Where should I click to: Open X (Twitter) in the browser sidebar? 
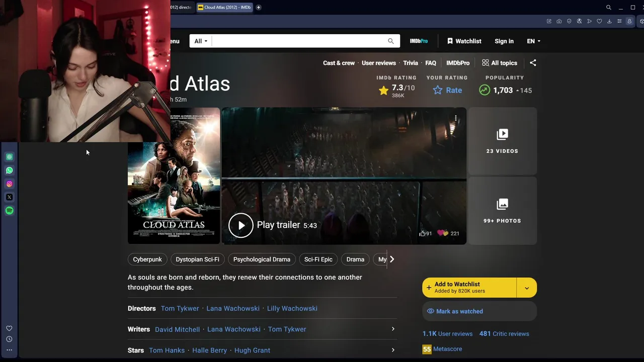[x=9, y=197]
